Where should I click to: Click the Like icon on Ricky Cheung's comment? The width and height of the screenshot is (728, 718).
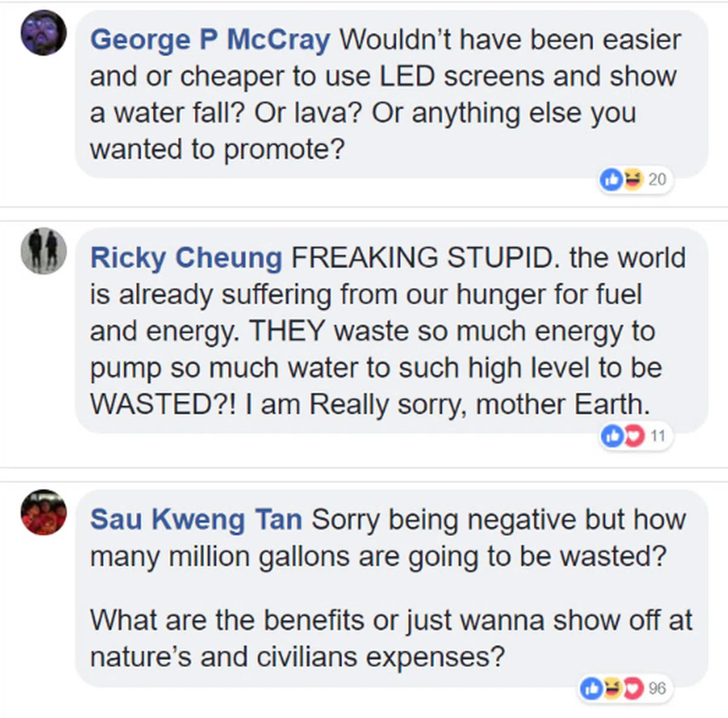612,435
